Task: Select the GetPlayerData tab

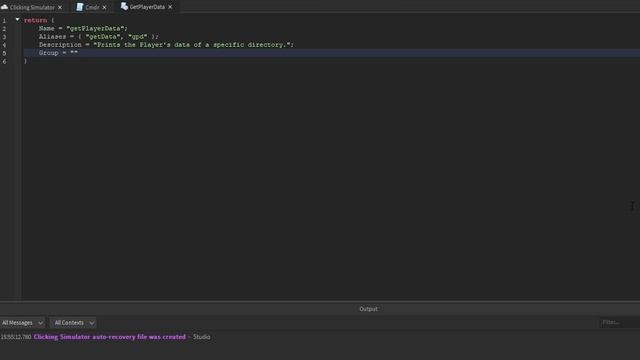Action: click(147, 7)
